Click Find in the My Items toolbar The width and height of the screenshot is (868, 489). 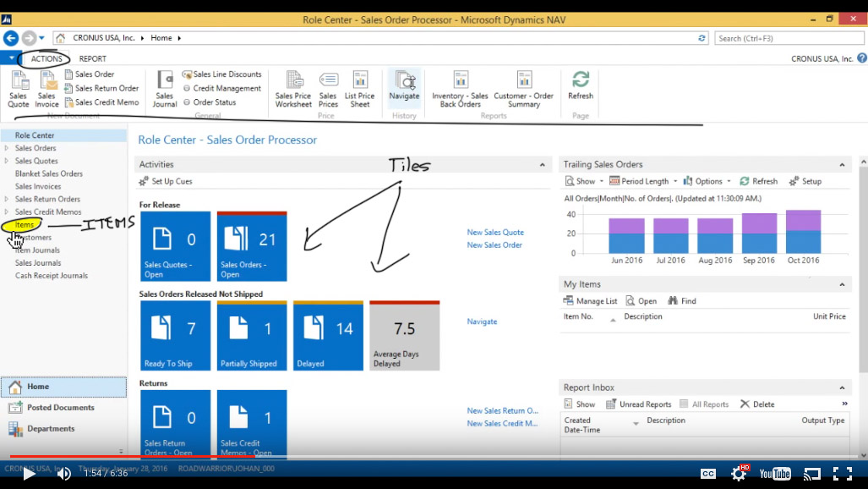682,300
